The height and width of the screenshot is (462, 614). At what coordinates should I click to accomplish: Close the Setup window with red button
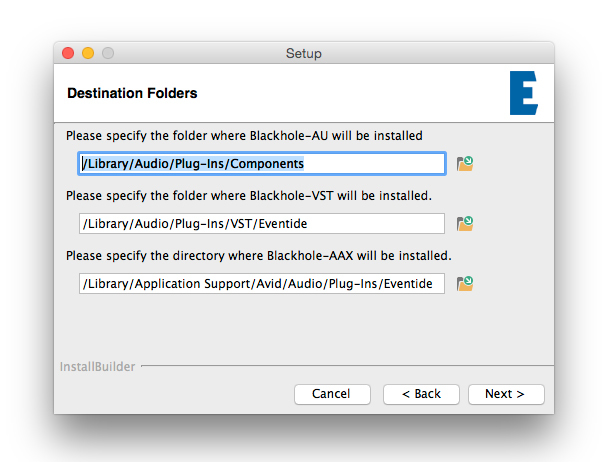coord(68,53)
